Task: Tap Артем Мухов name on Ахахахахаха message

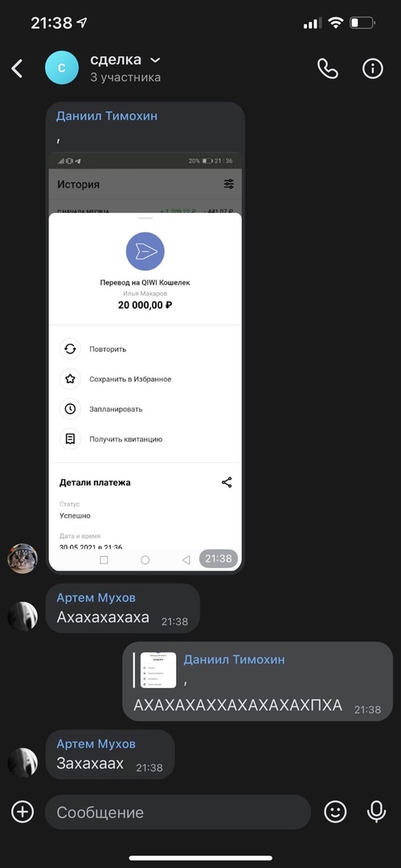Action: (x=96, y=597)
